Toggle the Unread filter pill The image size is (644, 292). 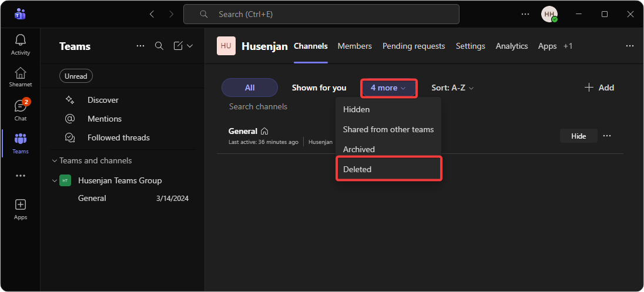[76, 76]
